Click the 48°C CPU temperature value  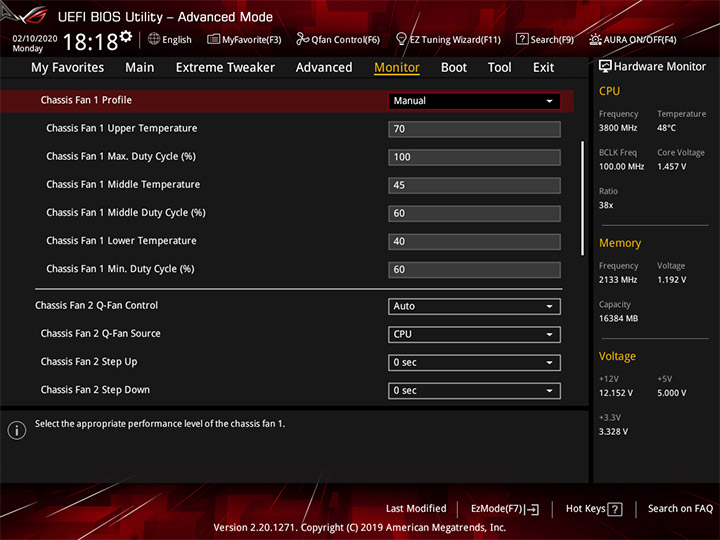[x=666, y=128]
